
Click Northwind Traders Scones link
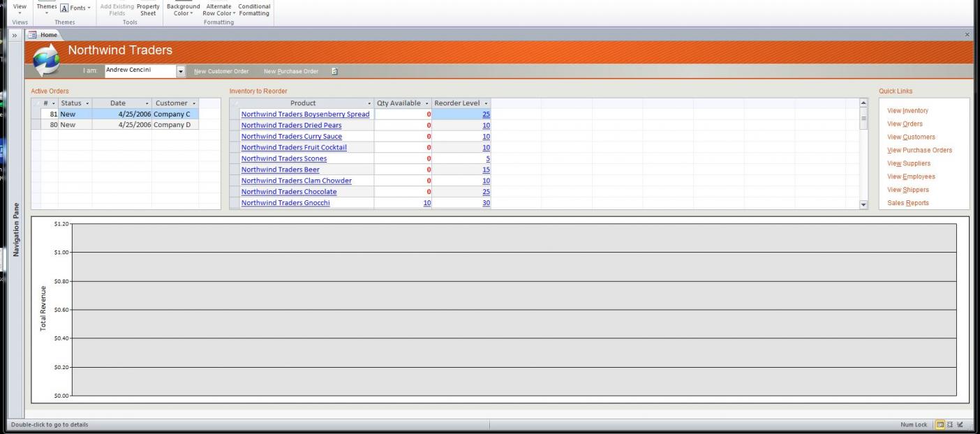(284, 159)
